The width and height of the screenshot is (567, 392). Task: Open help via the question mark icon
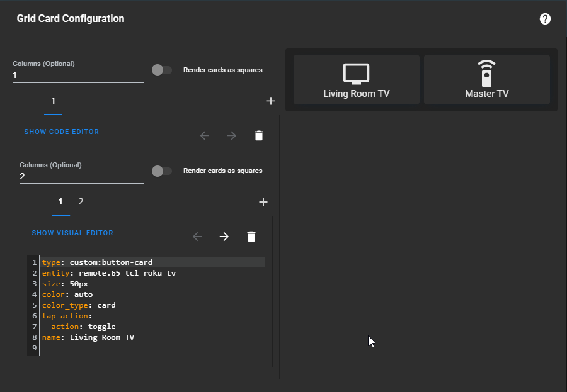[545, 18]
